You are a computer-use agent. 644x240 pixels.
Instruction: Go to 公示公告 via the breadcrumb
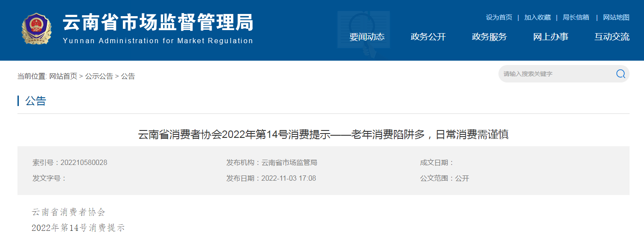pos(99,76)
